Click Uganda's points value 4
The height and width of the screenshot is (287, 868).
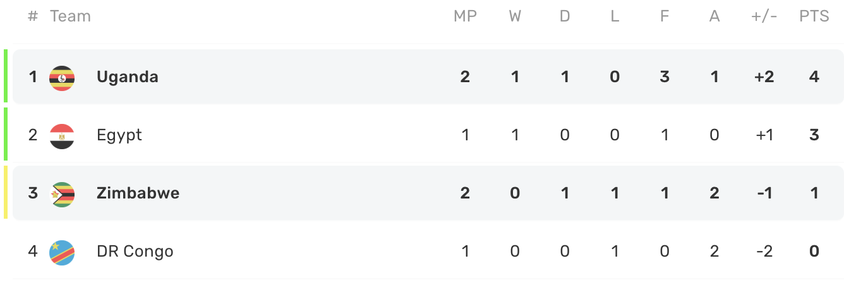tap(814, 77)
